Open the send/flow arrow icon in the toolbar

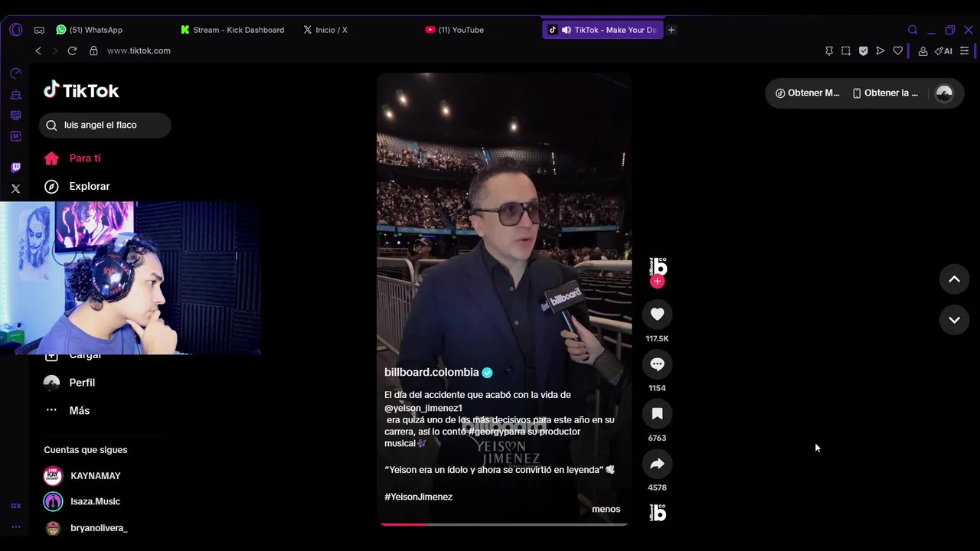(x=880, y=51)
